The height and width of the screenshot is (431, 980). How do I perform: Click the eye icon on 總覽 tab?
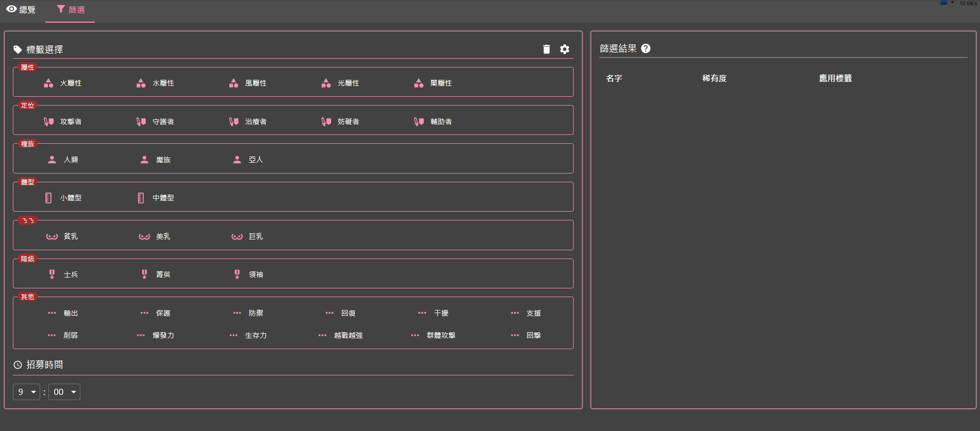[11, 9]
